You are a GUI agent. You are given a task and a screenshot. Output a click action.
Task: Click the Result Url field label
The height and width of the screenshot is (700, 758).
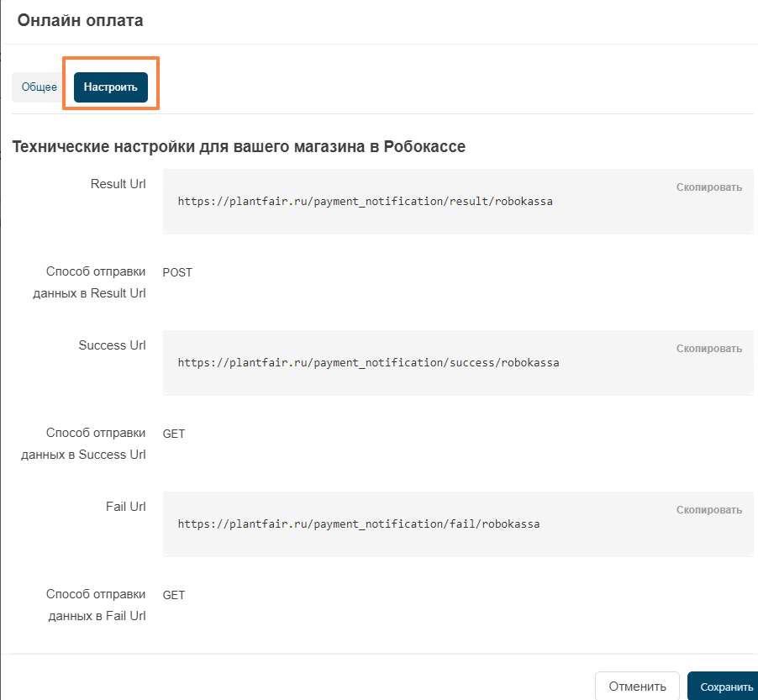click(x=118, y=184)
